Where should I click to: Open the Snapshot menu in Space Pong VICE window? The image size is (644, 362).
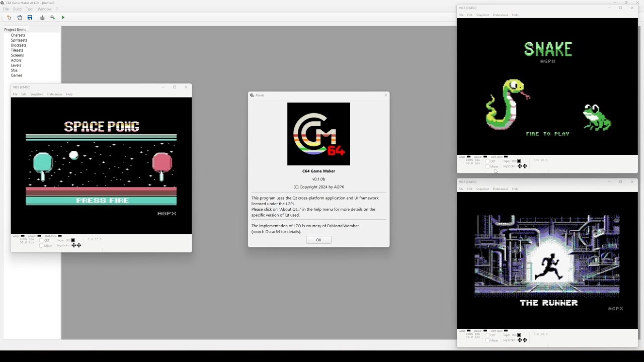[x=36, y=95]
